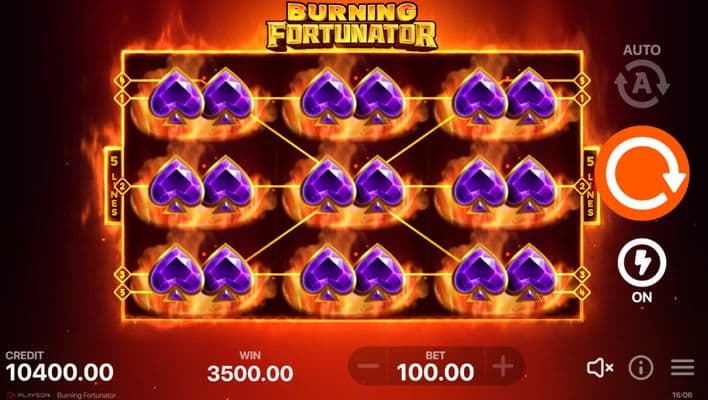Select line 3 marker on left side
This screenshot has height=400, width=708.
(x=122, y=274)
